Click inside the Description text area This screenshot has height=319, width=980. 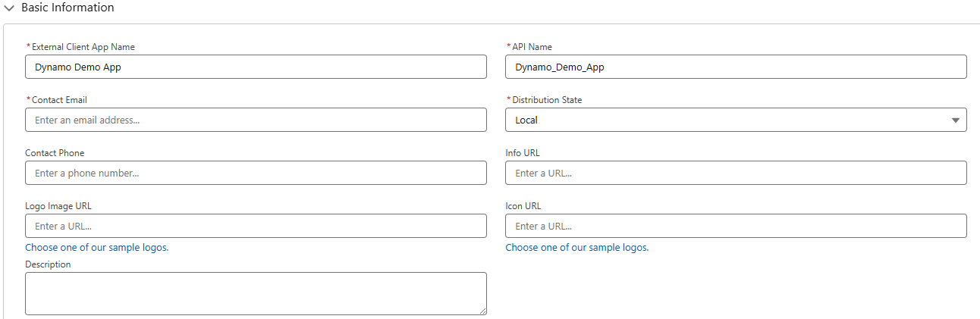(x=256, y=293)
